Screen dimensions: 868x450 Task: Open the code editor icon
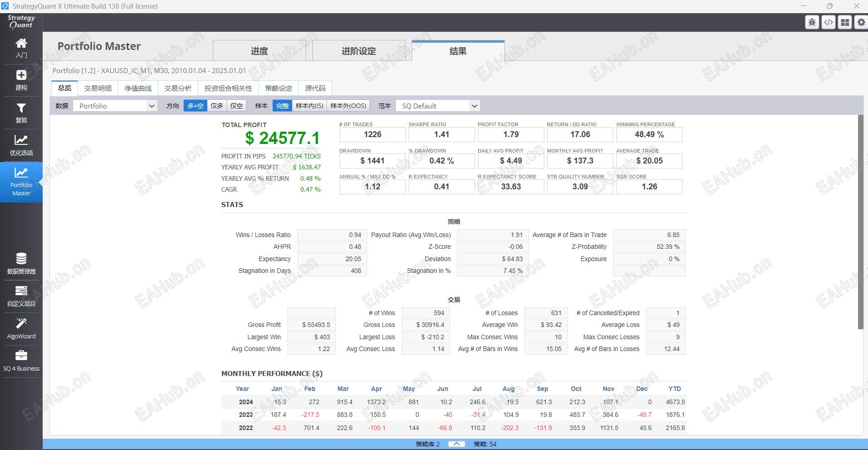coord(829,22)
